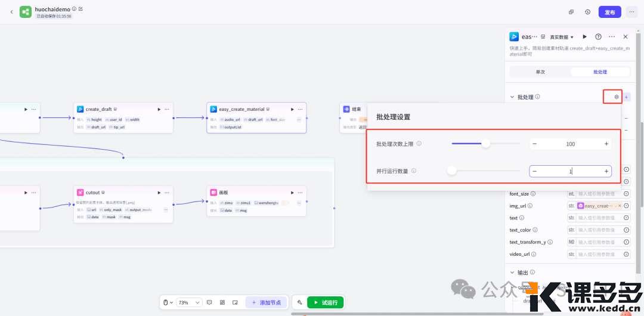Click the comment icon in bottom toolbar
The image size is (644, 316).
click(209, 302)
